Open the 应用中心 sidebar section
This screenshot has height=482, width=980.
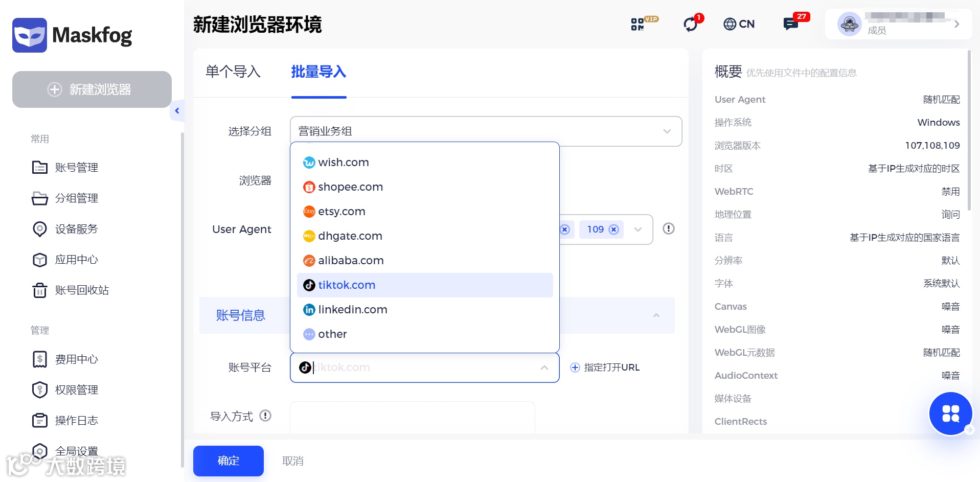click(x=76, y=260)
